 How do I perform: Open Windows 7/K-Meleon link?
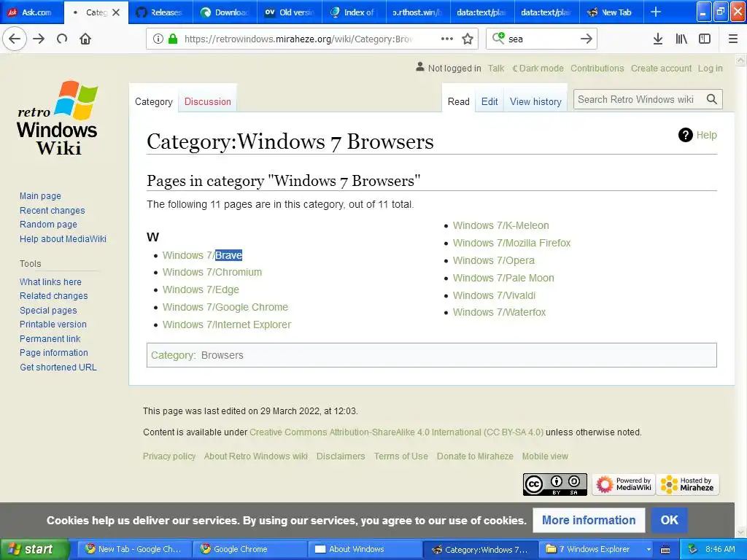coord(500,226)
